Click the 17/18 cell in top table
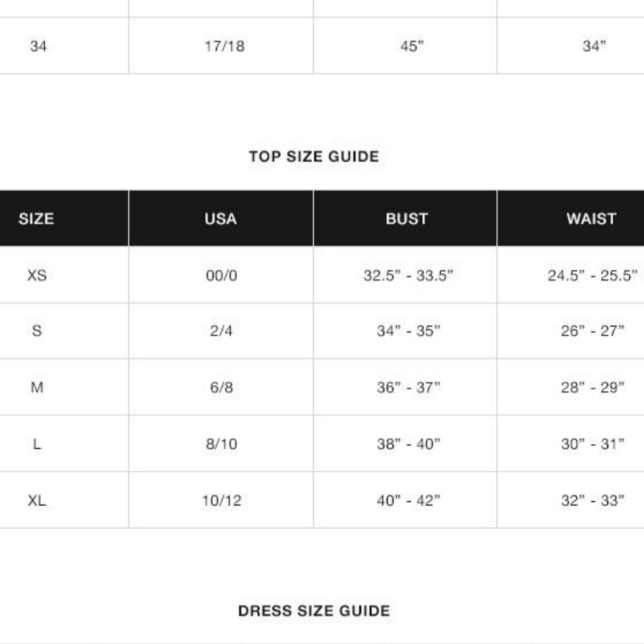Viewport: 644px width, 644px height. (225, 46)
